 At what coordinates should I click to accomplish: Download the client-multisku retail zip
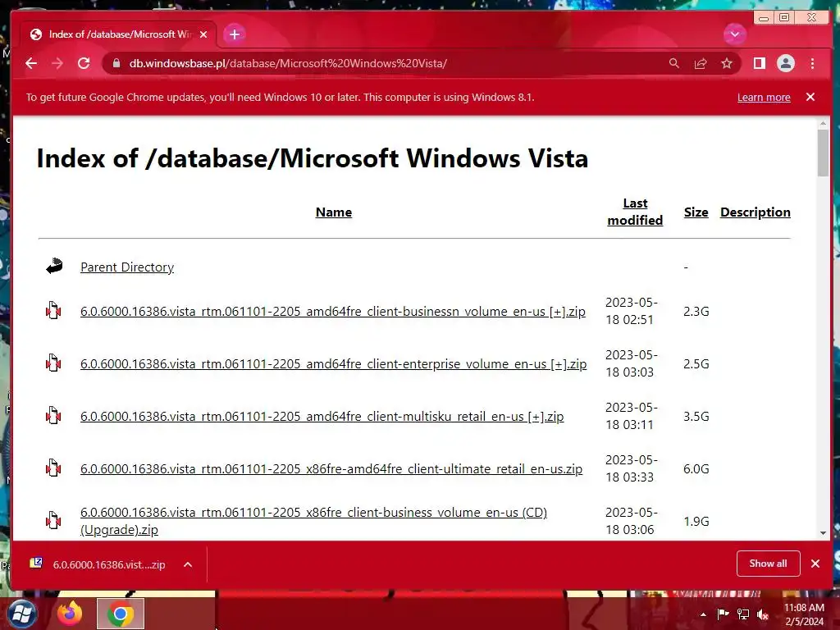[x=322, y=416]
